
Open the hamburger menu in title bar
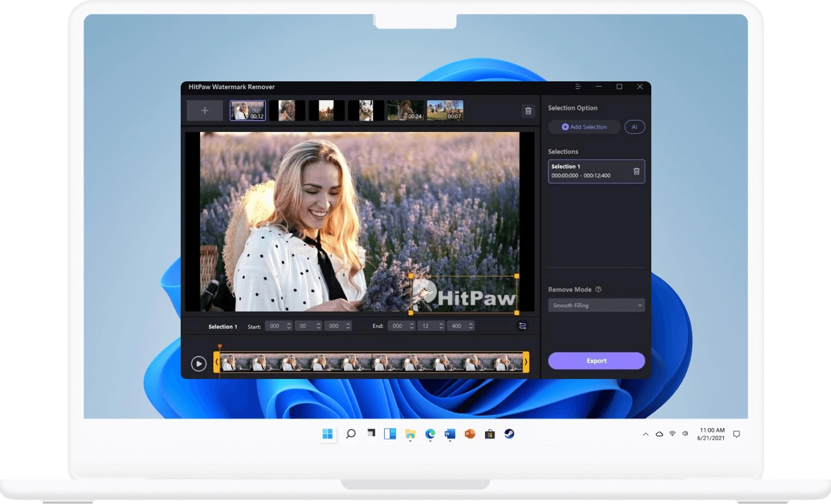(578, 87)
